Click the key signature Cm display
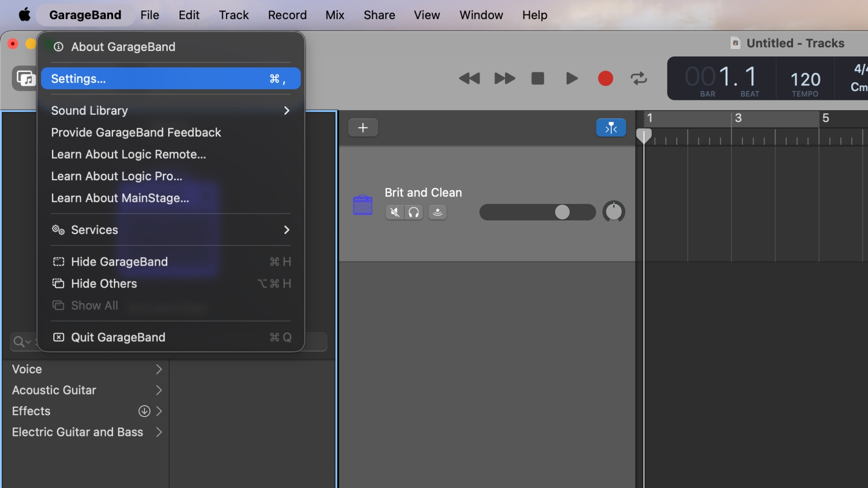The height and width of the screenshot is (488, 868). click(x=859, y=87)
